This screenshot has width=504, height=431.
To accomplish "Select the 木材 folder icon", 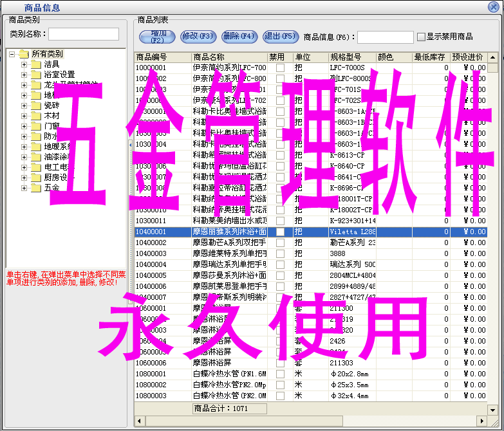I will click(36, 116).
